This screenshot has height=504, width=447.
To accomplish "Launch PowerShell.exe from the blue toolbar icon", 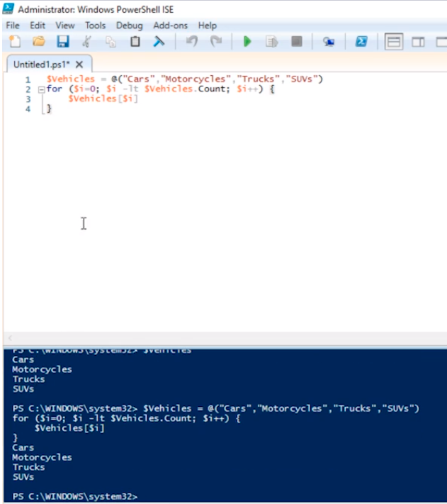I will [x=361, y=42].
